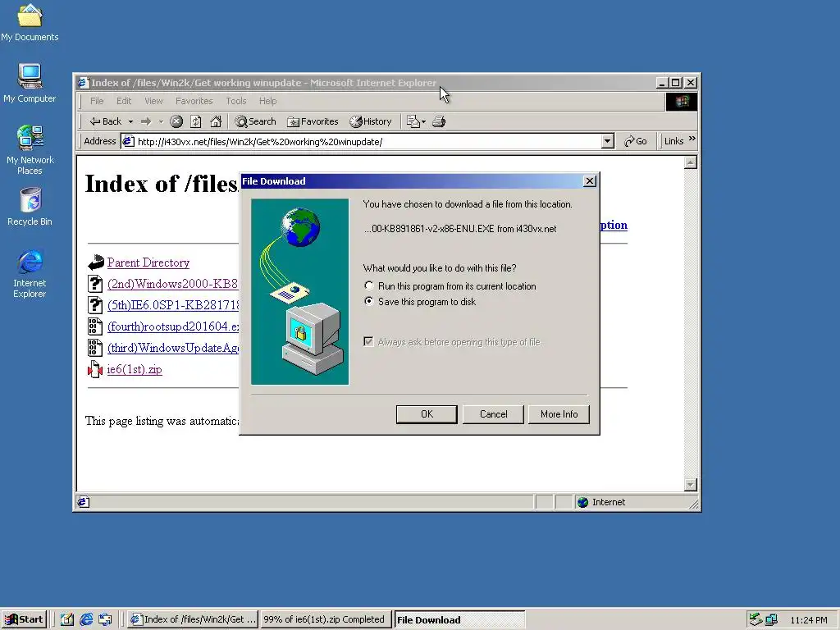Image resolution: width=840 pixels, height=630 pixels.
Task: Stop loading with the Stop icon
Action: click(x=176, y=121)
